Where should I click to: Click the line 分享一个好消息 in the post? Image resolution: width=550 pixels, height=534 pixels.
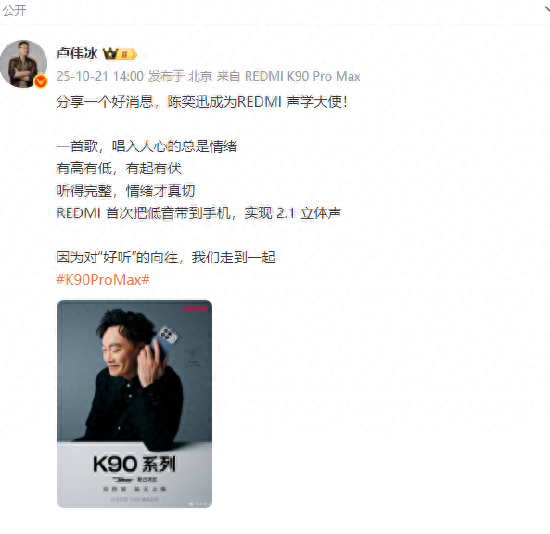(202, 102)
